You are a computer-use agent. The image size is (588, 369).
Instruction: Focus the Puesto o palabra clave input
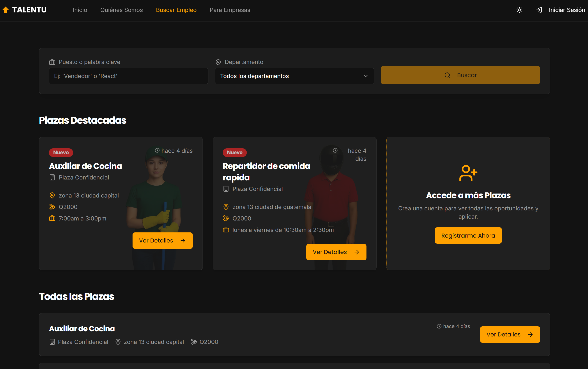point(129,76)
